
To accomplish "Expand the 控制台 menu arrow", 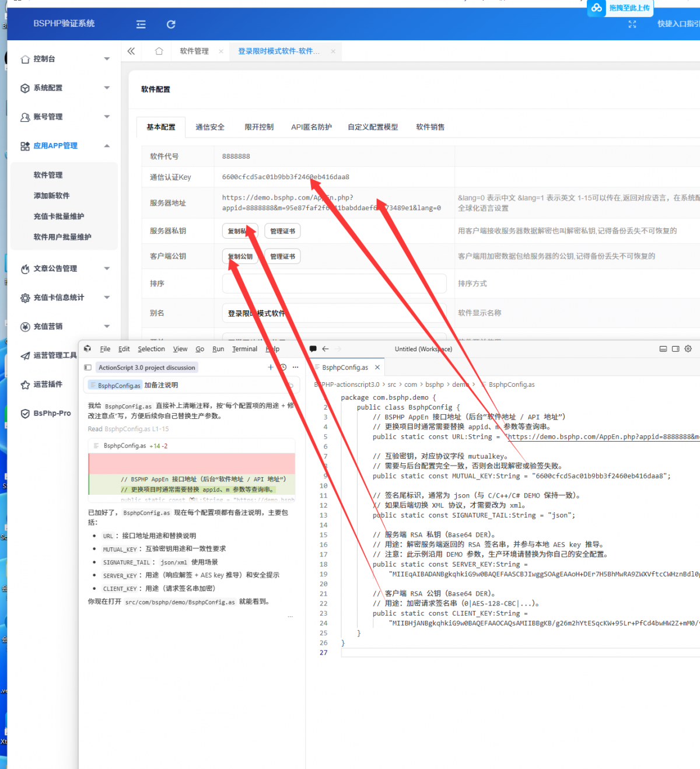I will pos(107,59).
